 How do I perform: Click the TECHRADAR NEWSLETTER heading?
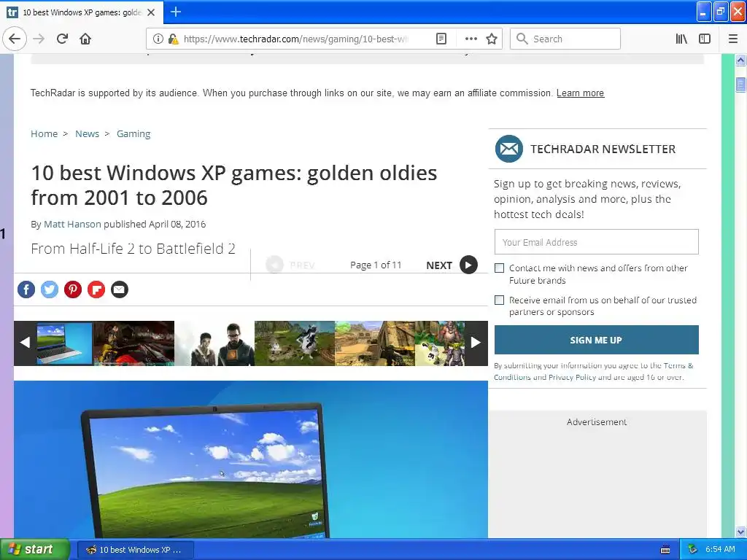coord(603,149)
